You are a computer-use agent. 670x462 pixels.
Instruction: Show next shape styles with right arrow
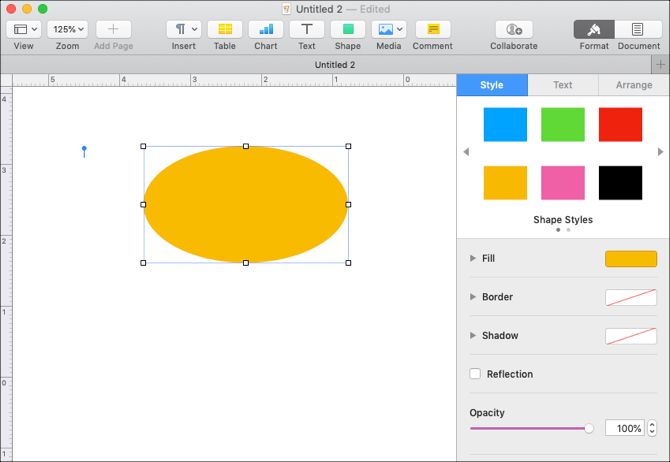(x=661, y=152)
